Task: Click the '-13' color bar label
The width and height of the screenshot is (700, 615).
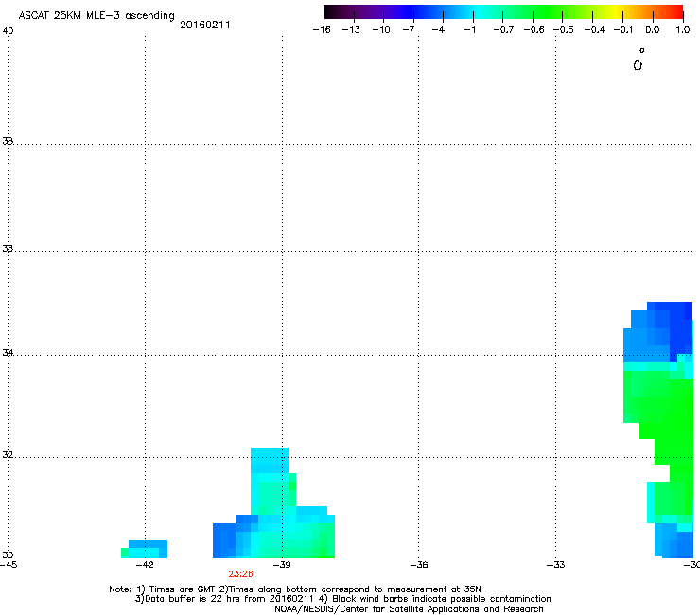Action: click(351, 30)
